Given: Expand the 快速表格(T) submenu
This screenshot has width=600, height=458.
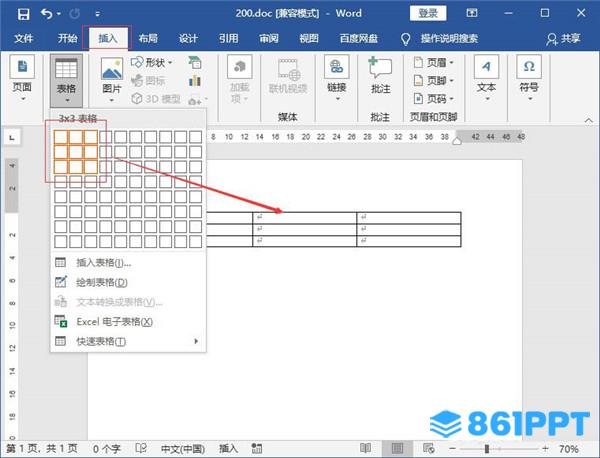Looking at the screenshot, I should pyautogui.click(x=128, y=341).
